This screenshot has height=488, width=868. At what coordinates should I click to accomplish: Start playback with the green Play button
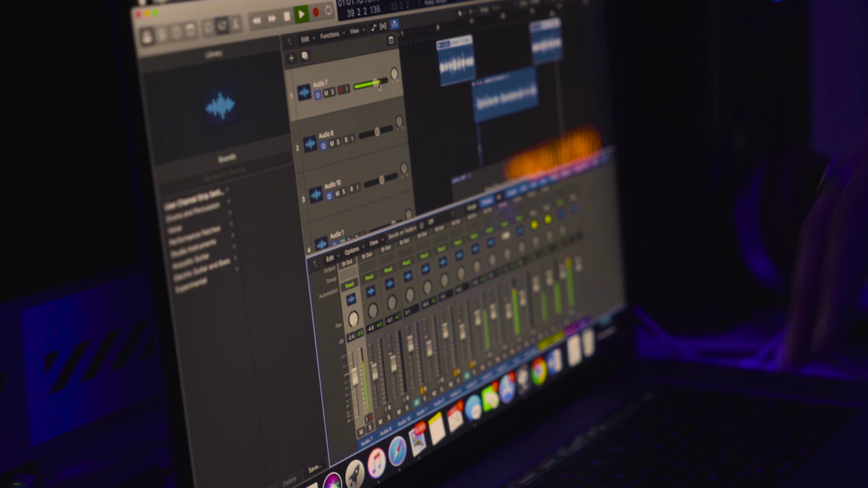301,14
